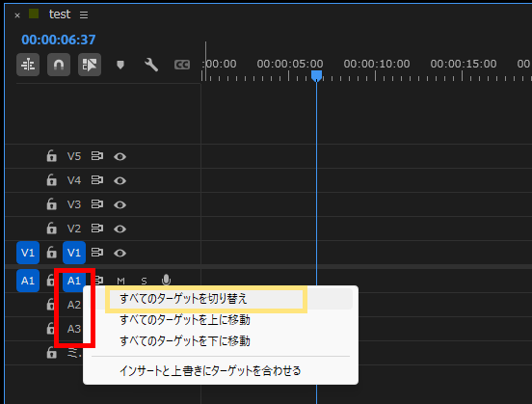Toggle V1 source patching button
This screenshot has height=404, width=532.
click(x=28, y=253)
